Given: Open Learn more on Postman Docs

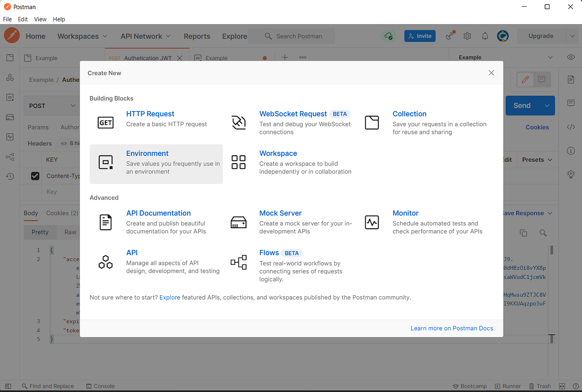Looking at the screenshot, I should [x=452, y=328].
